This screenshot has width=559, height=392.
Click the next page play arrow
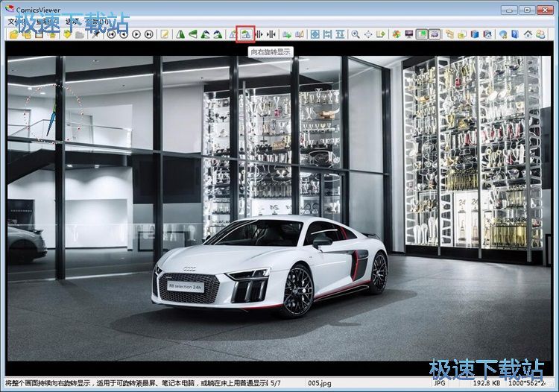point(136,34)
